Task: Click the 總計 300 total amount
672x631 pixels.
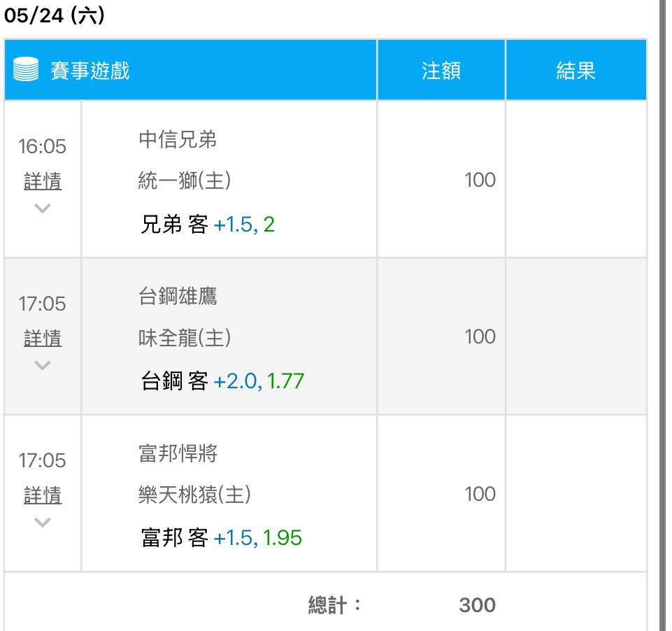Action: [x=477, y=604]
